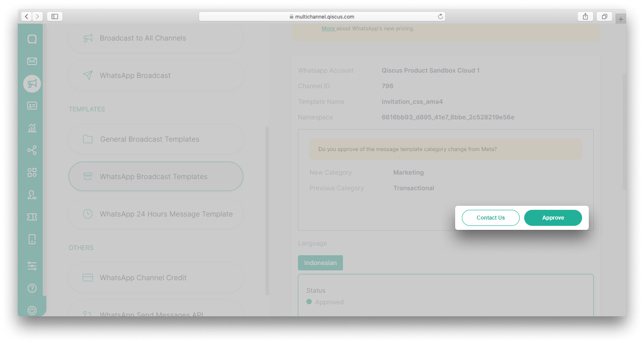Viewport: 644px width, 343px height.
Task: Go forward with Safari's forward arrow
Action: pos(37,16)
